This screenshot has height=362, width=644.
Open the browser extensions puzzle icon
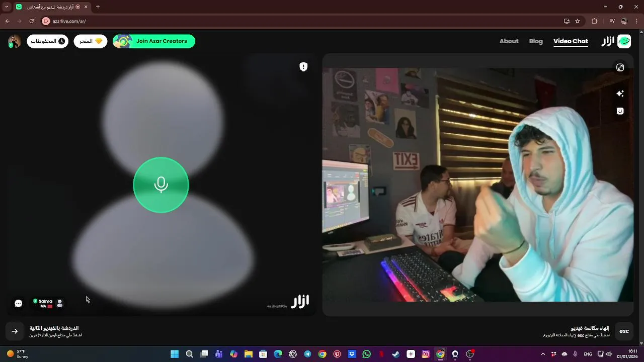(x=594, y=21)
